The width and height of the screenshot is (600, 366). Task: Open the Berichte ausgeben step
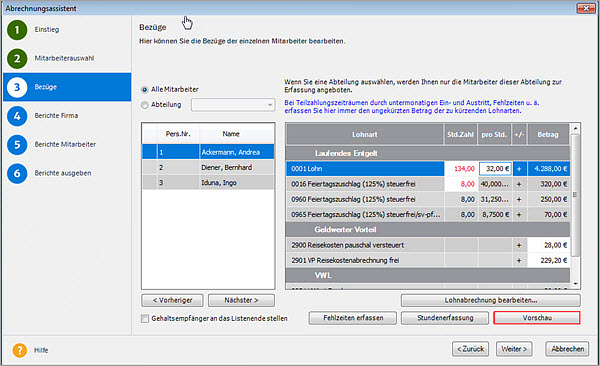pyautogui.click(x=63, y=173)
